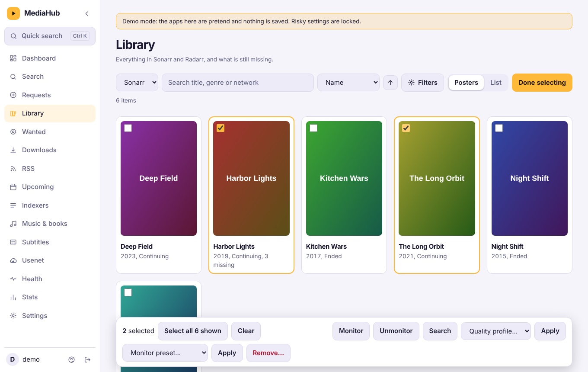Click the Unmonitor bulk action button

(396, 331)
